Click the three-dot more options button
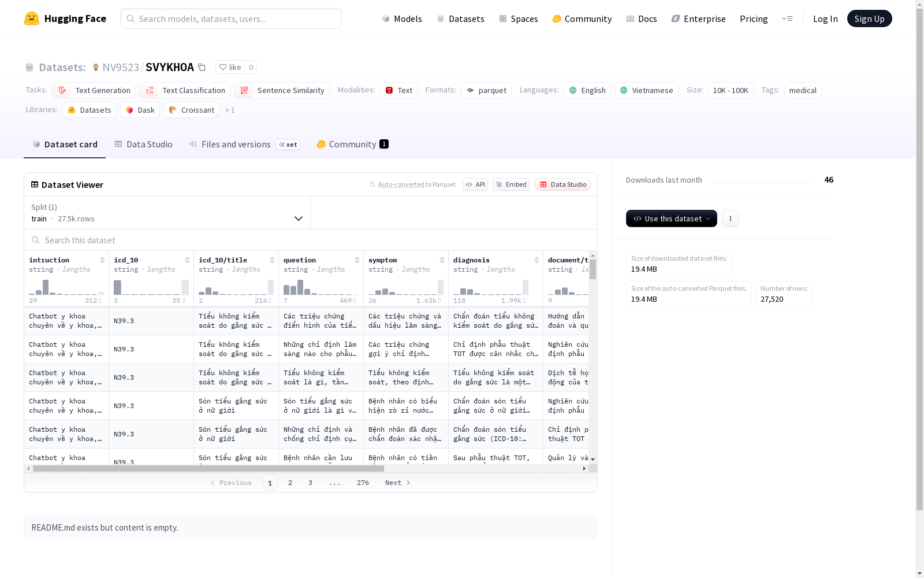 point(731,218)
